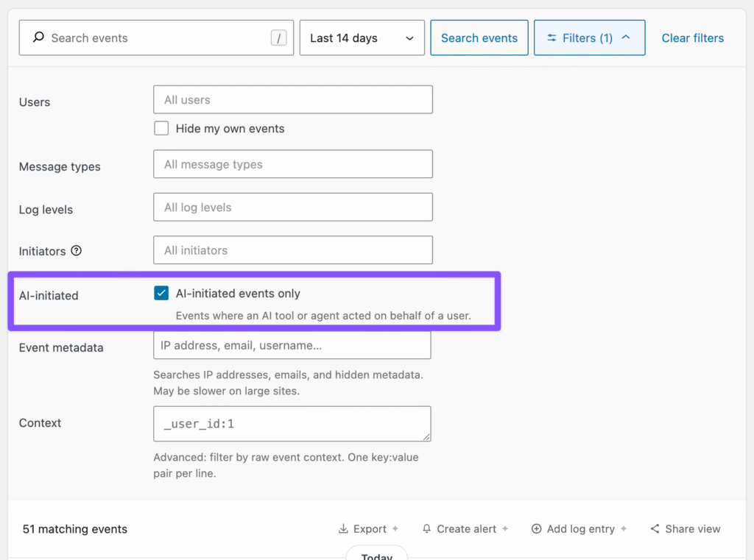
Task: Open the Last 14 days dropdown
Action: click(362, 38)
